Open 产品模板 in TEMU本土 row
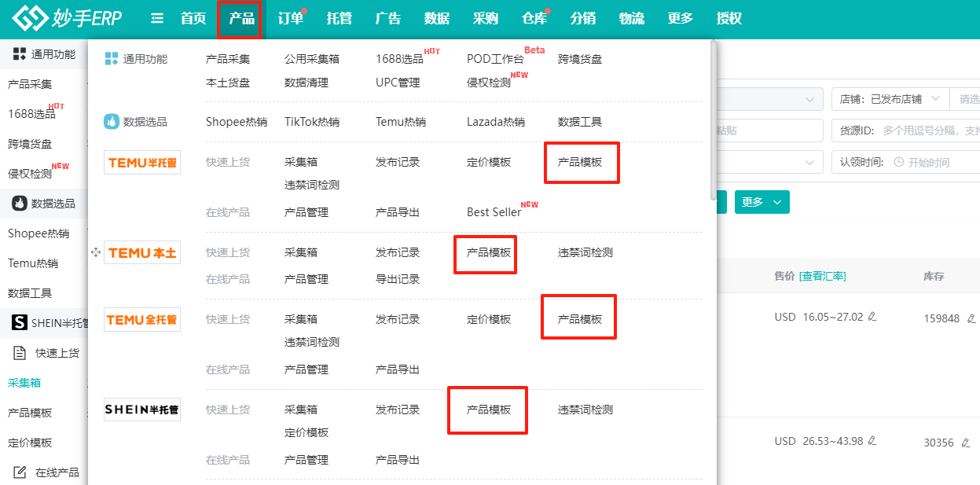 coord(489,252)
